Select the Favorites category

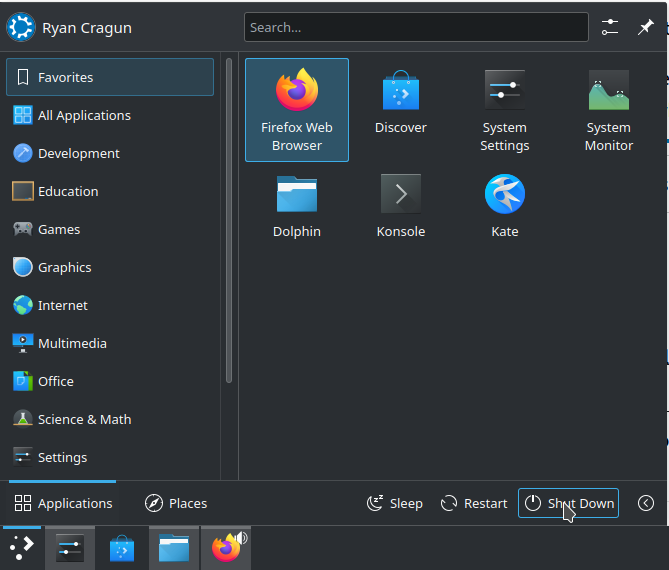coord(110,77)
